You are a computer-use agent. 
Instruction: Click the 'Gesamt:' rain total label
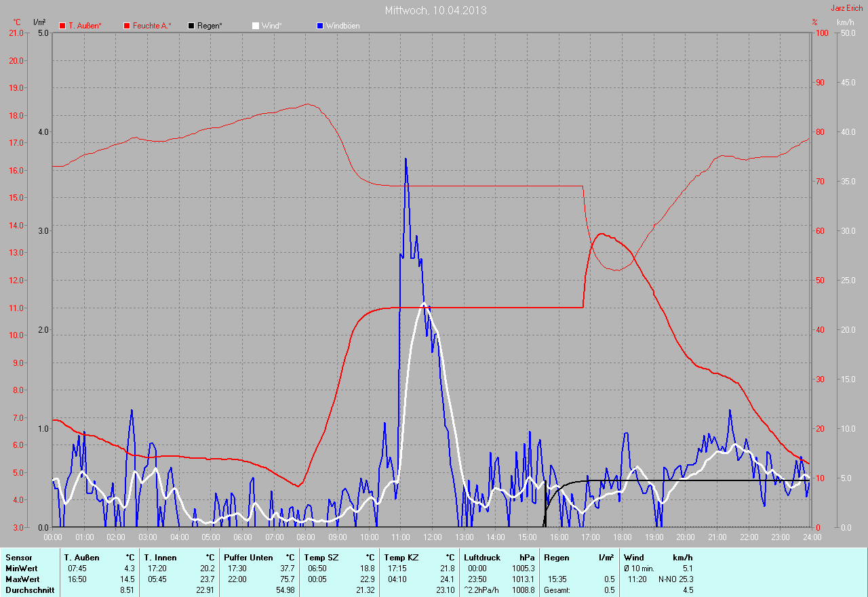557,590
